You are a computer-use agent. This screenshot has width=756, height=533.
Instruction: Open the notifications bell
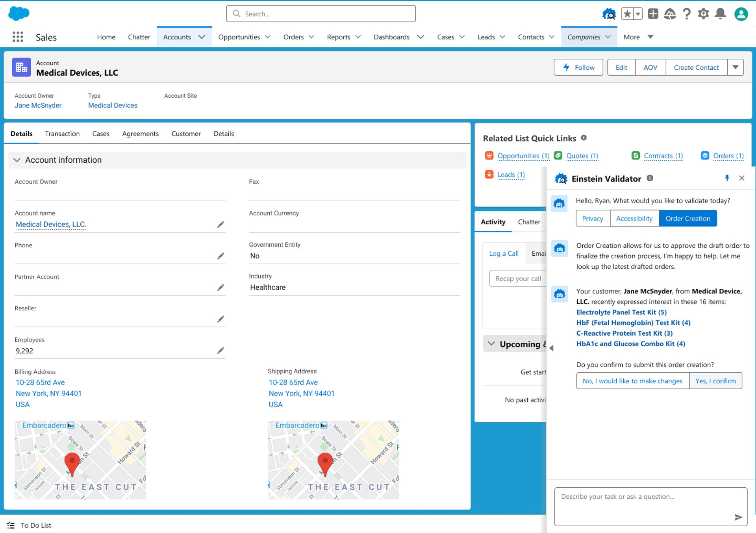pos(720,14)
